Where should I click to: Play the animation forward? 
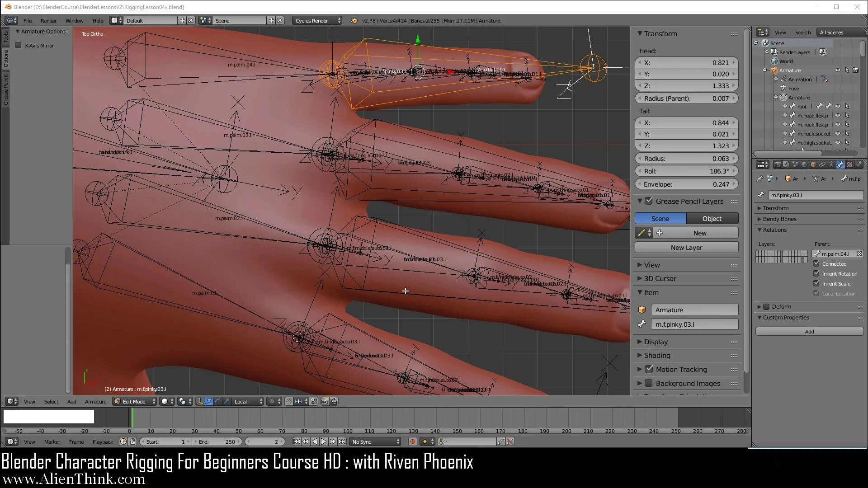(324, 441)
